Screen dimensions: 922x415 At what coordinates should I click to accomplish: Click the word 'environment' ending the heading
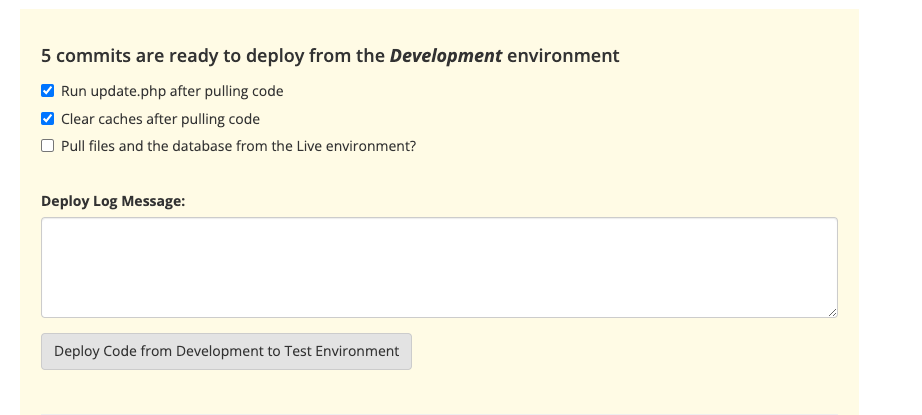(563, 56)
